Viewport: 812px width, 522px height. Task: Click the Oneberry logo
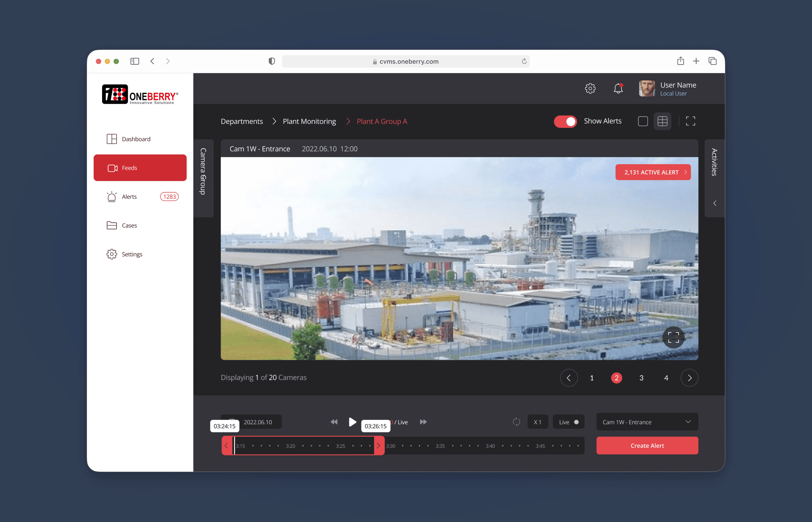point(140,94)
